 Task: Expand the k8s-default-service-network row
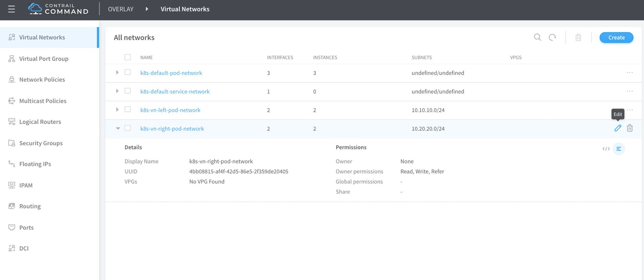tap(117, 91)
